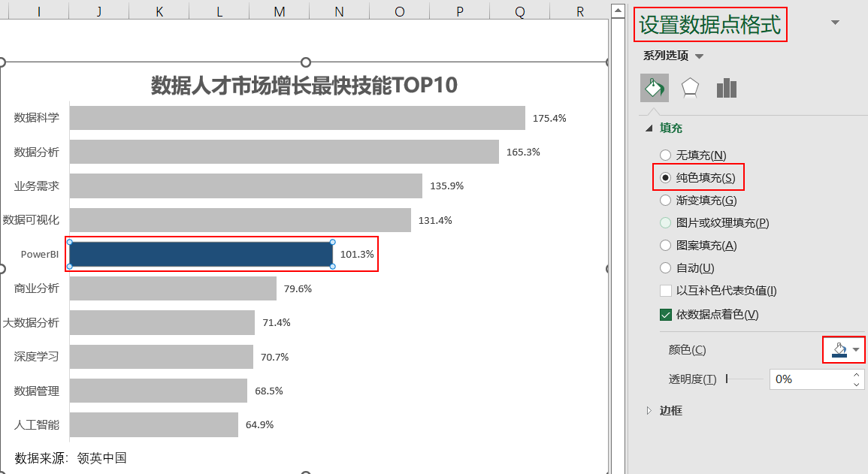
Task: Click the 101.3% data label
Action: tap(357, 255)
